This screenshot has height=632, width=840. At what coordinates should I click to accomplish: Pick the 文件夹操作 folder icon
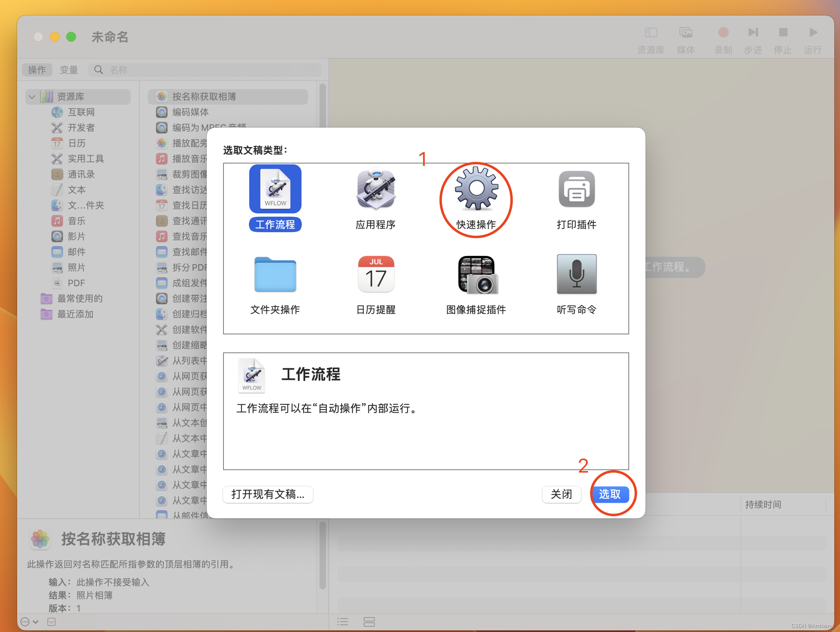pos(275,274)
